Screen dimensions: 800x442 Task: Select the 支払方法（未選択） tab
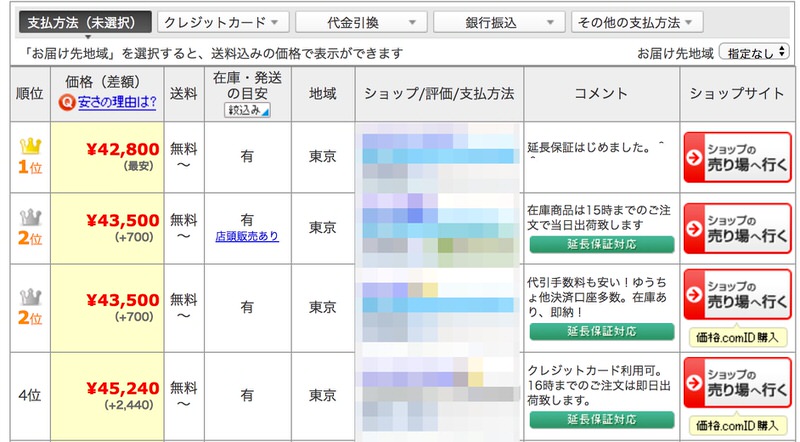coord(86,22)
